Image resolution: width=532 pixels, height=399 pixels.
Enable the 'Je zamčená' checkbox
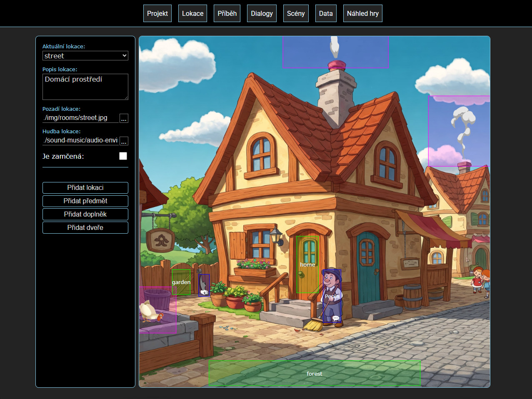pos(123,156)
